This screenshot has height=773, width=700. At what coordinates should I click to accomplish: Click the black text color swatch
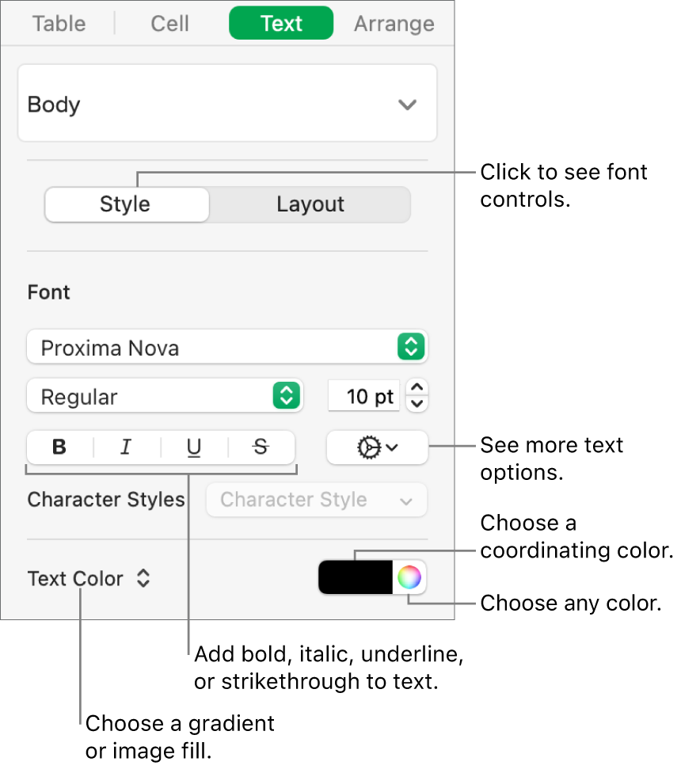(356, 577)
